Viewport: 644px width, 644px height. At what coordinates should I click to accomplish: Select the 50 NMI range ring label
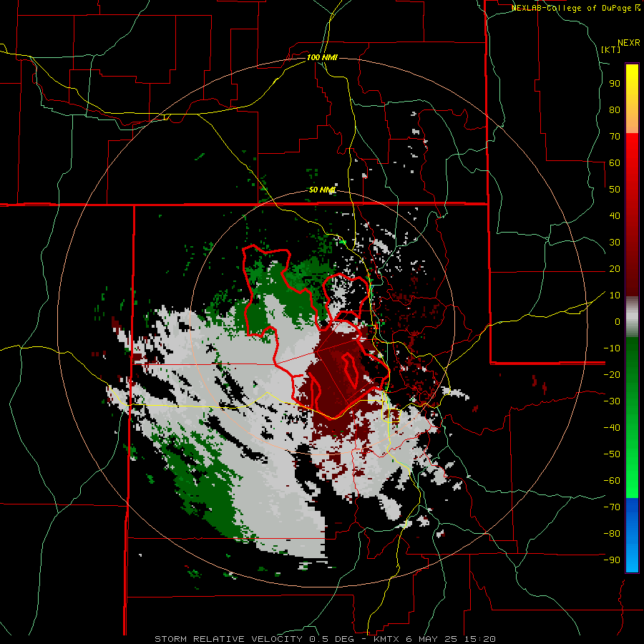click(323, 190)
